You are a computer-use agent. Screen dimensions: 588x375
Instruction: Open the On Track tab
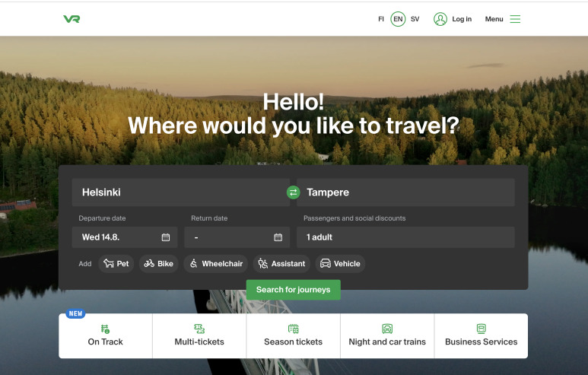[106, 335]
